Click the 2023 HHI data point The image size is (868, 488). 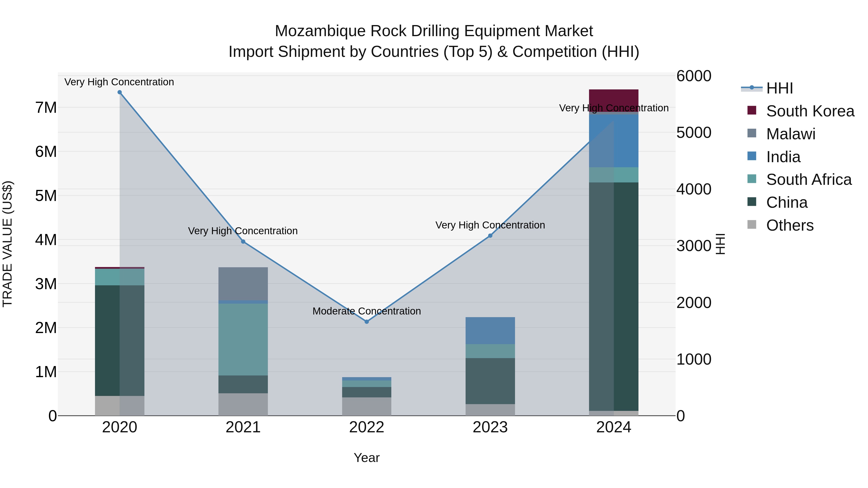click(490, 236)
